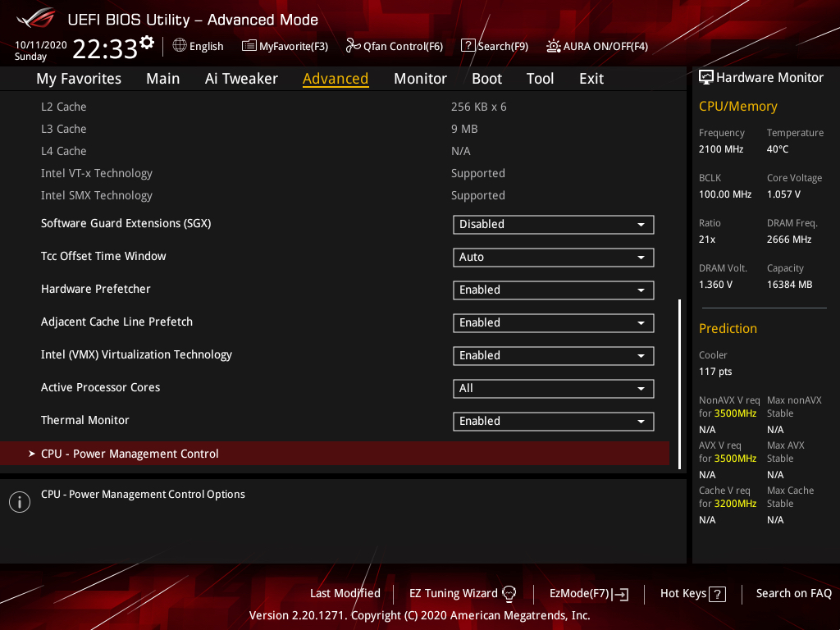This screenshot has height=630, width=840.
Task: Click the 1.057 V core voltage value
Action: coord(783,194)
